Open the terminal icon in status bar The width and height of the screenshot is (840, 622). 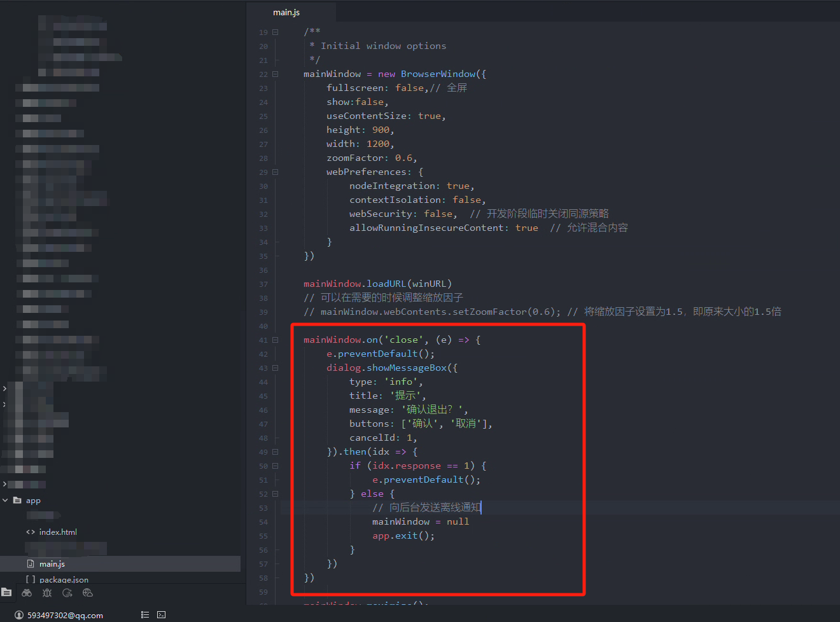click(162, 615)
